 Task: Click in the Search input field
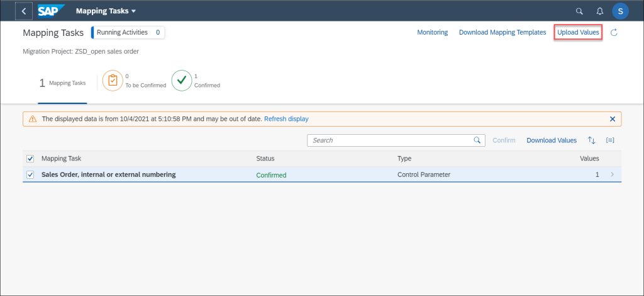396,140
